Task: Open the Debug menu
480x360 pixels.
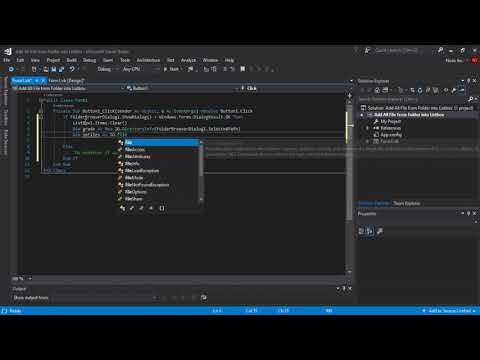Action: (89, 60)
